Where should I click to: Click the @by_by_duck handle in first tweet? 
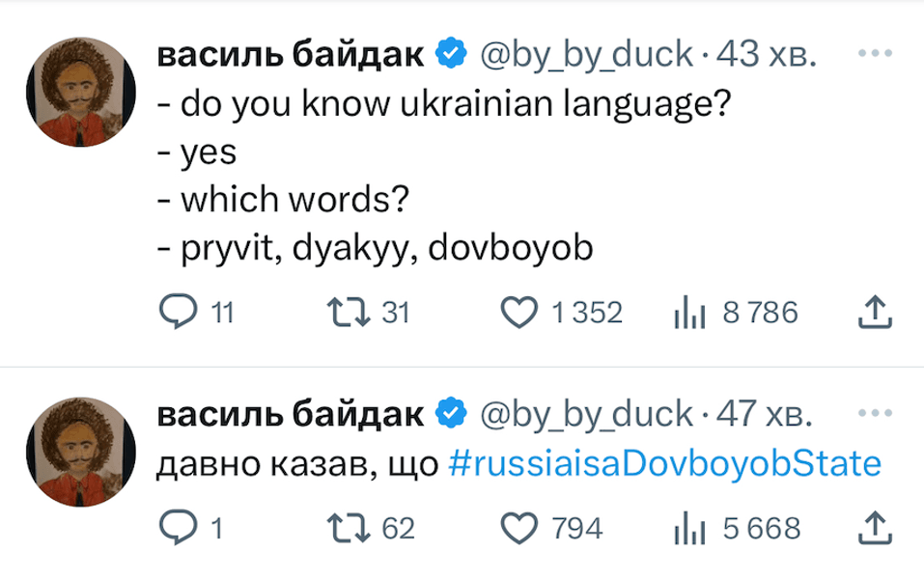586,56
